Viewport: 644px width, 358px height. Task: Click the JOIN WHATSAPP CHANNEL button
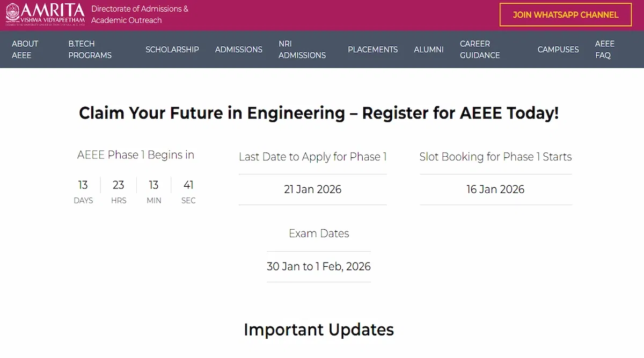565,14
